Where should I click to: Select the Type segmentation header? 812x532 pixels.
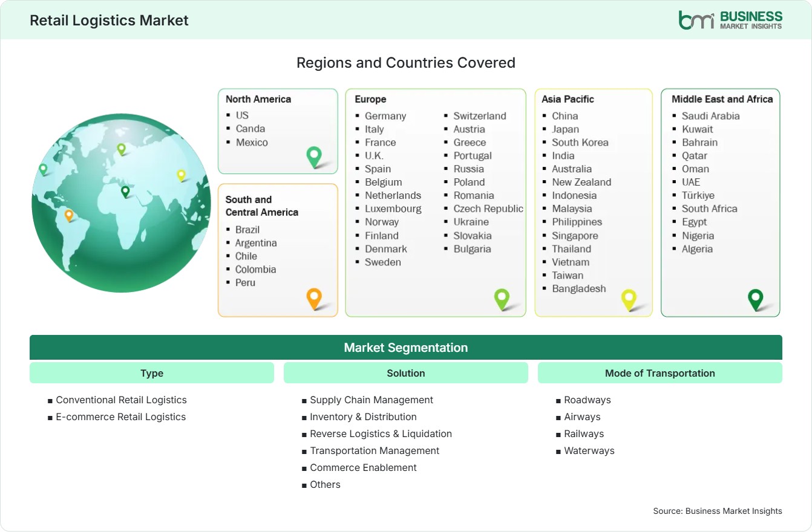pyautogui.click(x=152, y=373)
